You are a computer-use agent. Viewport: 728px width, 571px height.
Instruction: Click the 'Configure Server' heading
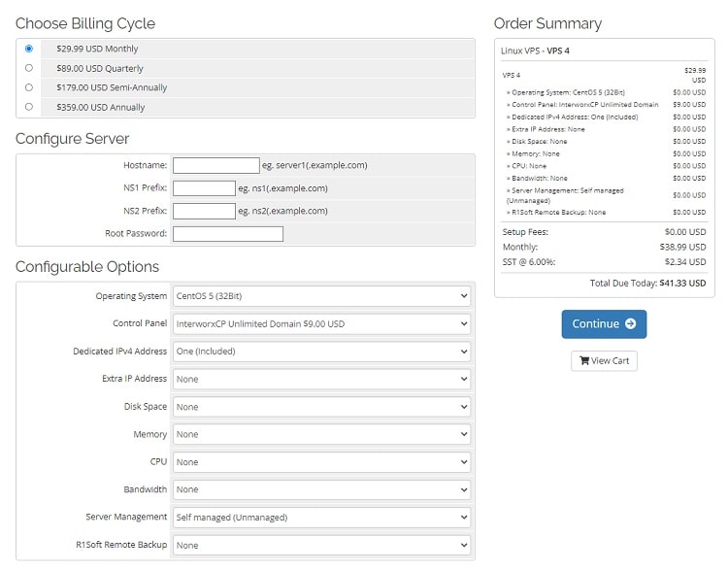[x=73, y=139]
